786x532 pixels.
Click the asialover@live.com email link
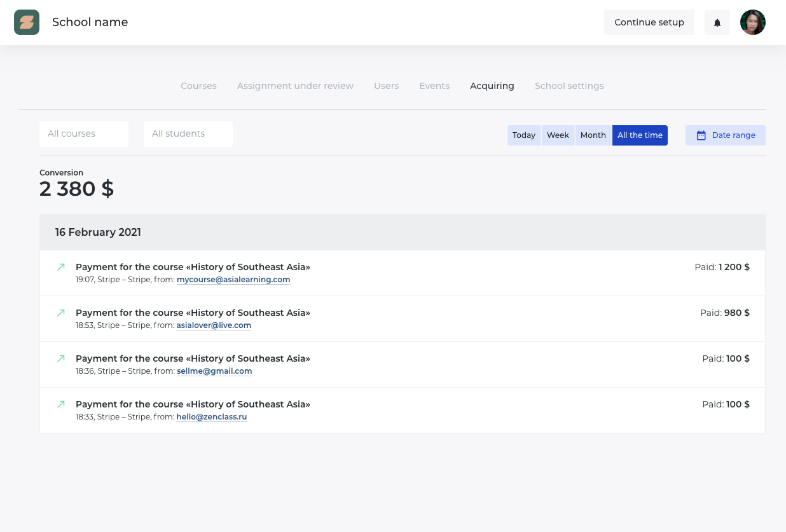click(x=214, y=325)
